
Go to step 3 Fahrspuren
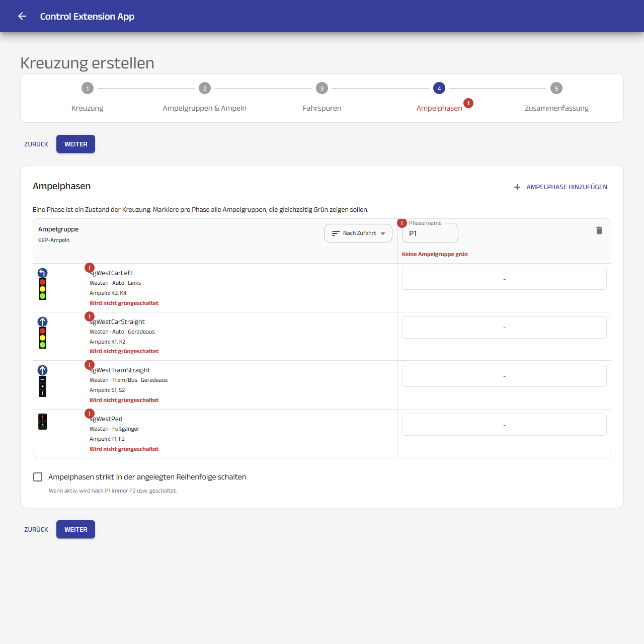[x=322, y=98]
